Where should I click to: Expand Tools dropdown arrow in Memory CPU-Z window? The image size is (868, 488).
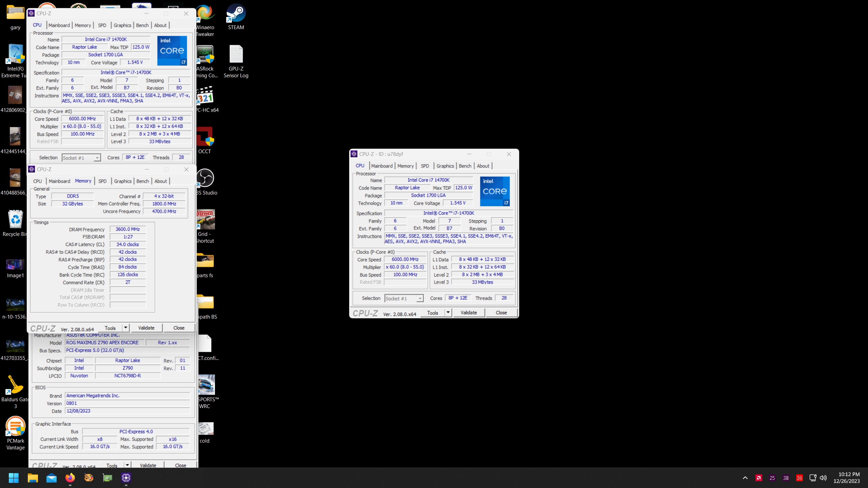click(x=125, y=328)
